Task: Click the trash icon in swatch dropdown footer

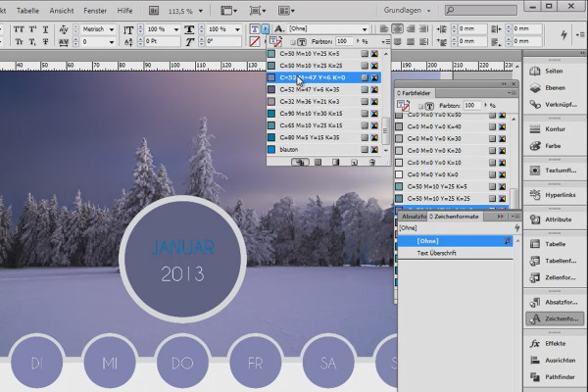Action: pos(372,162)
